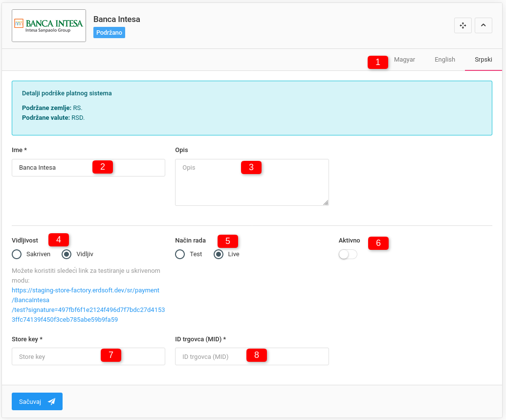Screen dimensions: 506x420
Task: Select Test mode under Način rada
Action: pyautogui.click(x=180, y=254)
